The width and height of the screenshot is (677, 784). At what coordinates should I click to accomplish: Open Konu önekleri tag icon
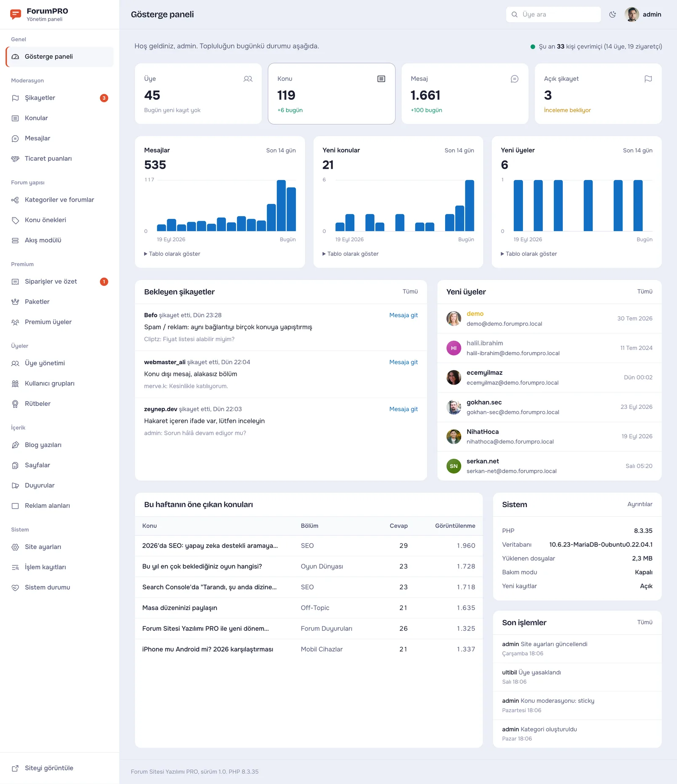point(15,220)
